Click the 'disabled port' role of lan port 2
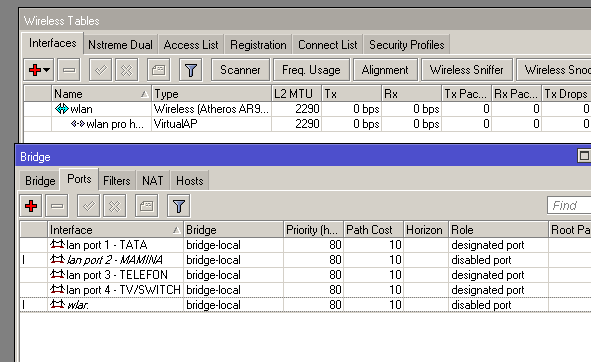 point(481,260)
